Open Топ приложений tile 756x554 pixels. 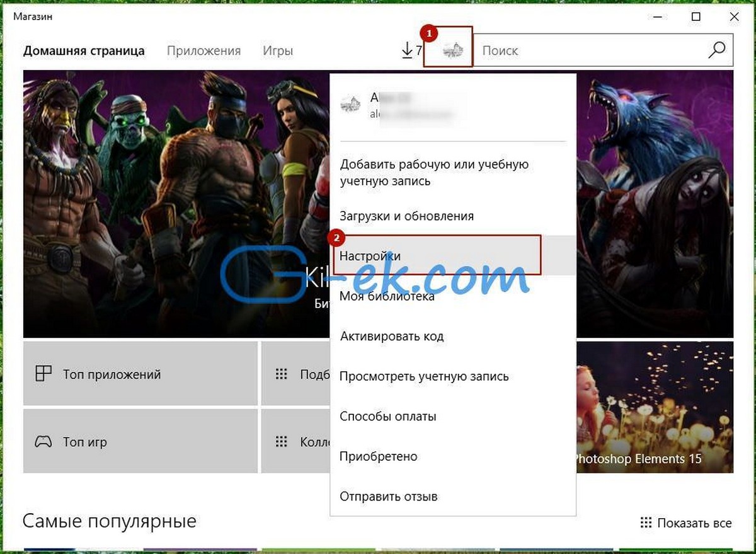pos(140,374)
